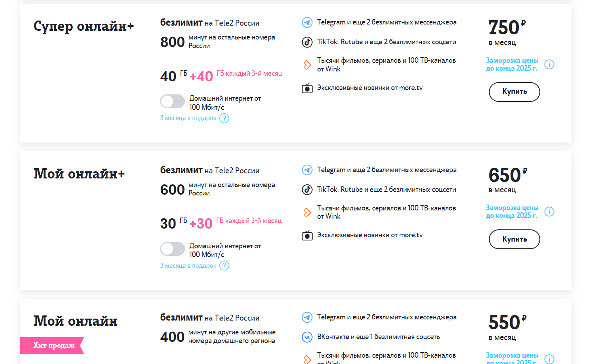Click Купить button for Супер онлайн+ tariff
This screenshot has width=592, height=364.
click(x=514, y=92)
